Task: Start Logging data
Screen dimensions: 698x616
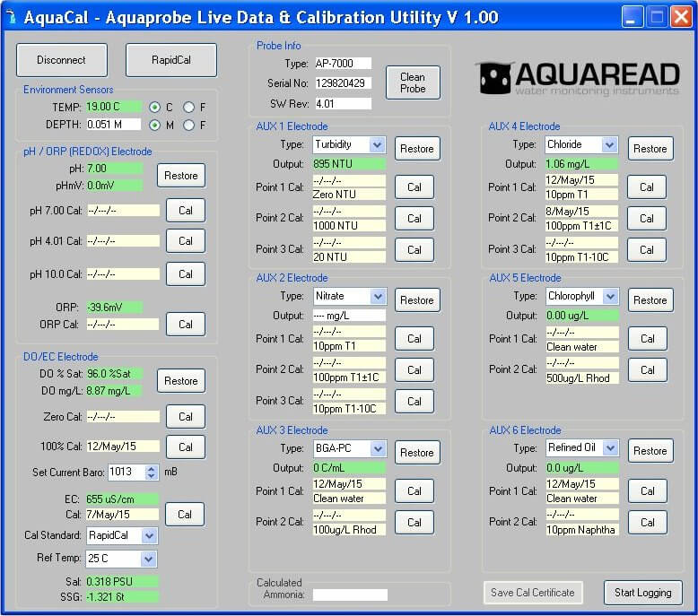Action: [x=642, y=592]
